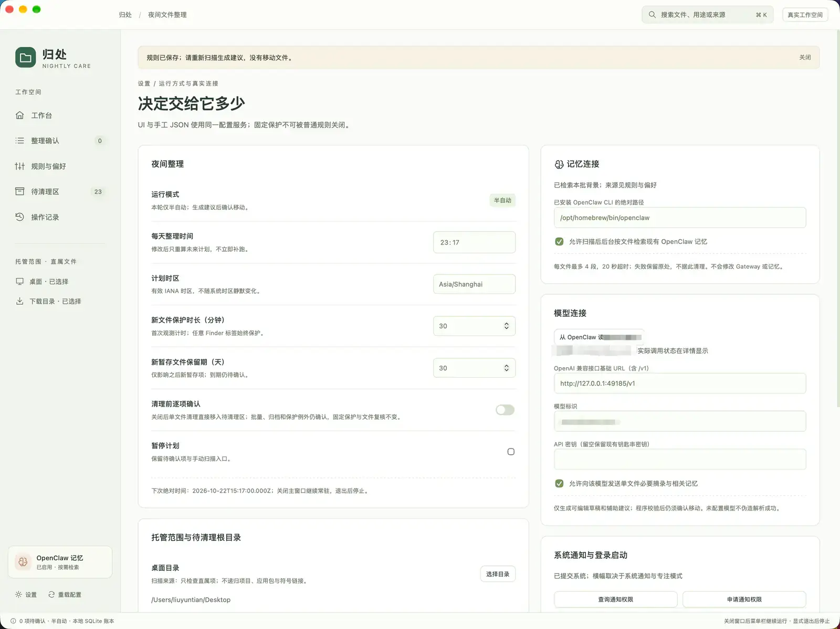This screenshot has width=840, height=629.
Task: Open 整理确认 list icon
Action: coord(20,141)
